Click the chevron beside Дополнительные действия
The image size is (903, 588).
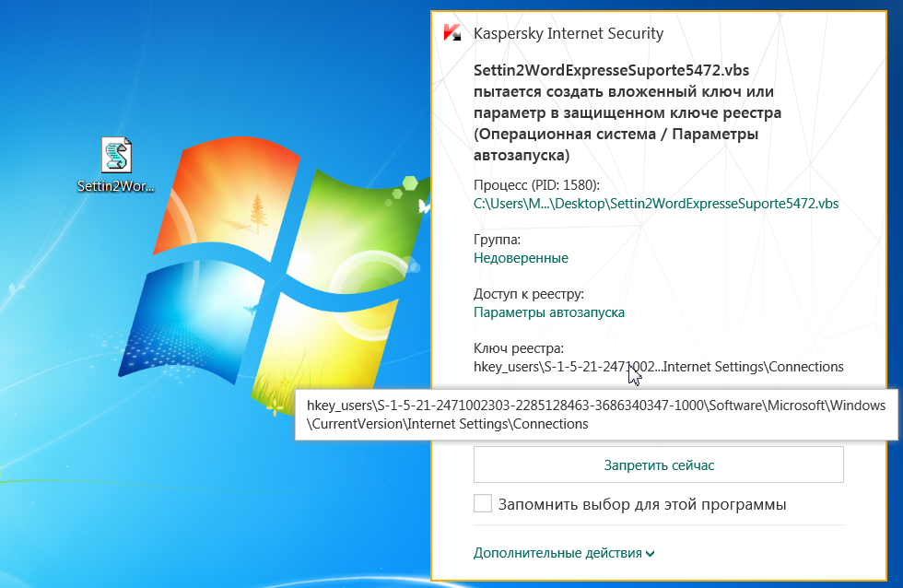coord(651,554)
